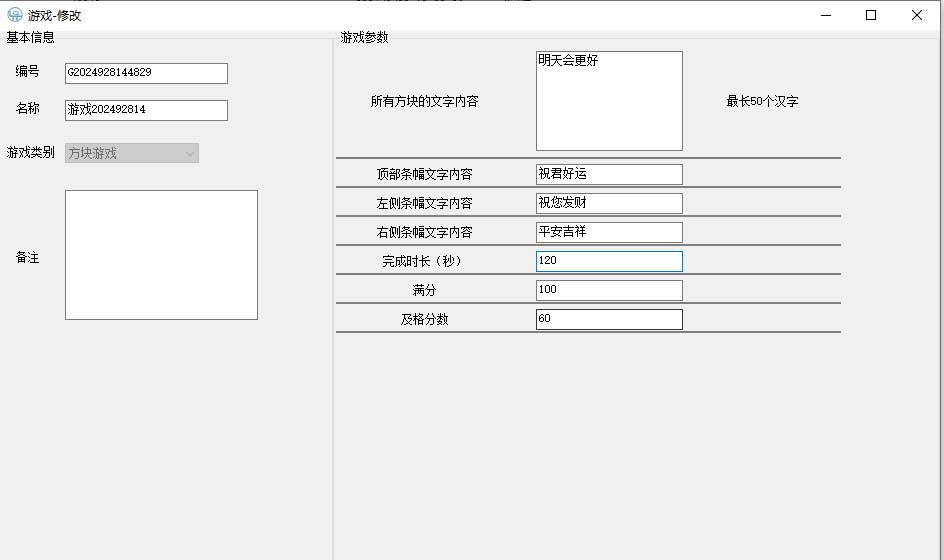Open the 游戏类别 dropdown
The image size is (944, 560).
pos(132,153)
